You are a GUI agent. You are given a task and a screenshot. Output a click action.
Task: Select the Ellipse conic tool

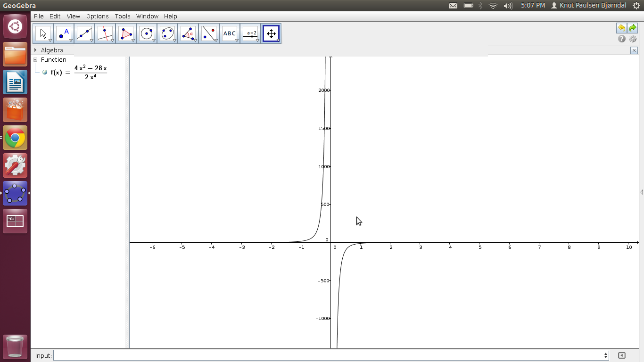167,33
